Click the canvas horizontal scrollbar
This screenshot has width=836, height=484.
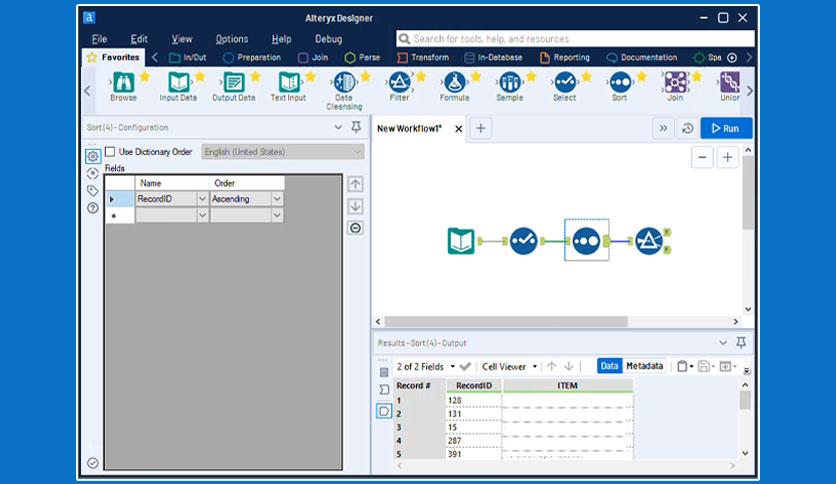point(506,321)
